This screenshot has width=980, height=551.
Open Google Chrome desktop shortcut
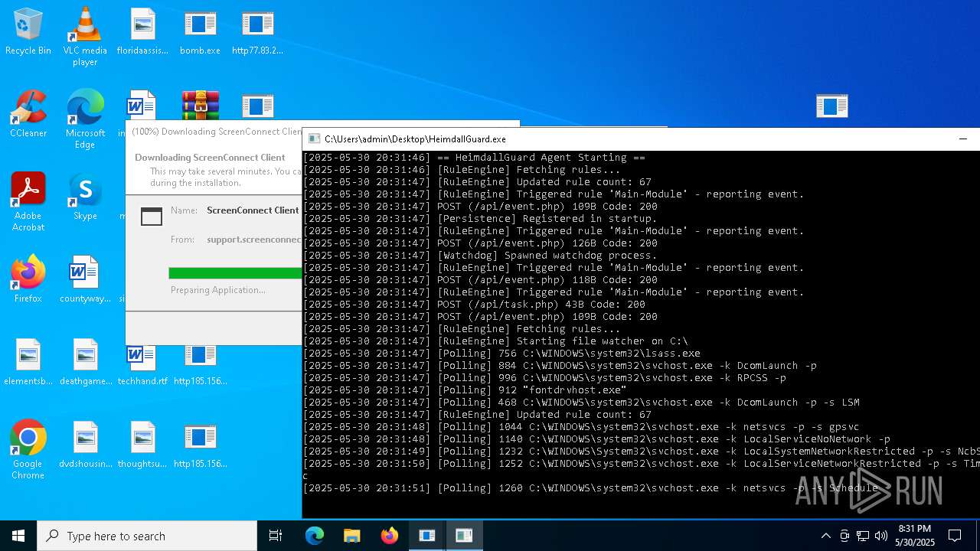tap(28, 449)
